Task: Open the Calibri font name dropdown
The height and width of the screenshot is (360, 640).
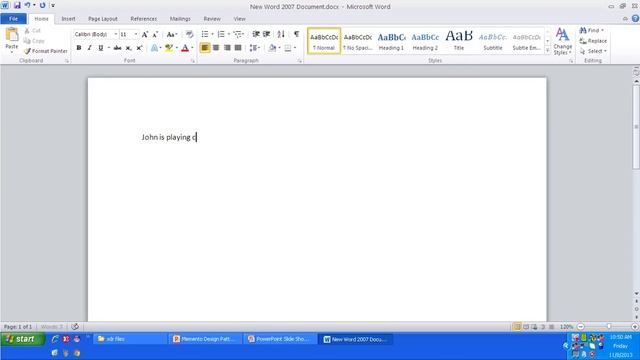Action: point(116,34)
